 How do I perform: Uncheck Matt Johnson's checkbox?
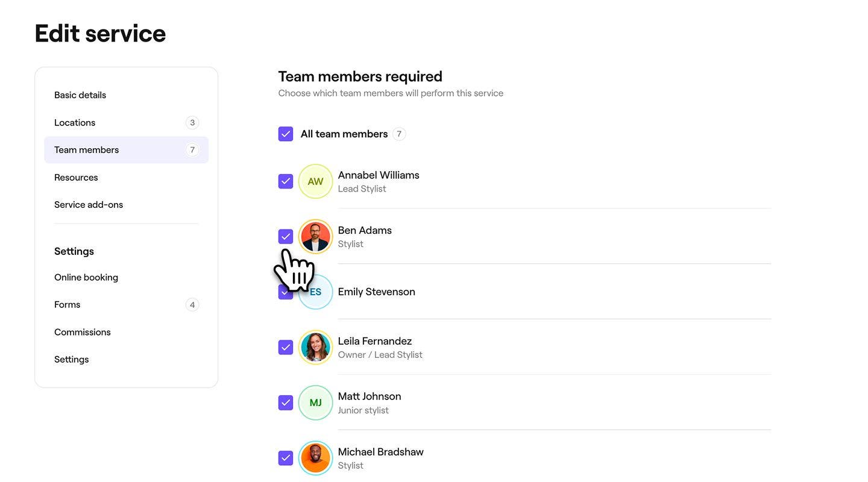(285, 402)
